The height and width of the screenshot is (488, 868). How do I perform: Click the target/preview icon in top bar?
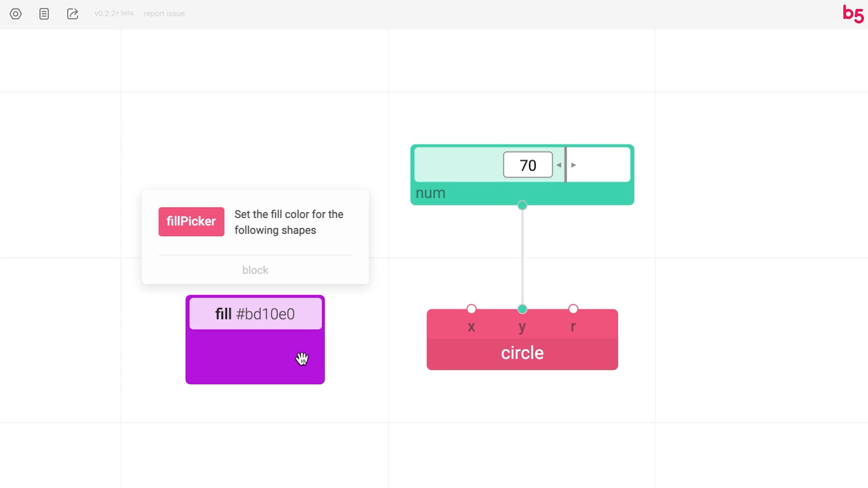coord(16,14)
